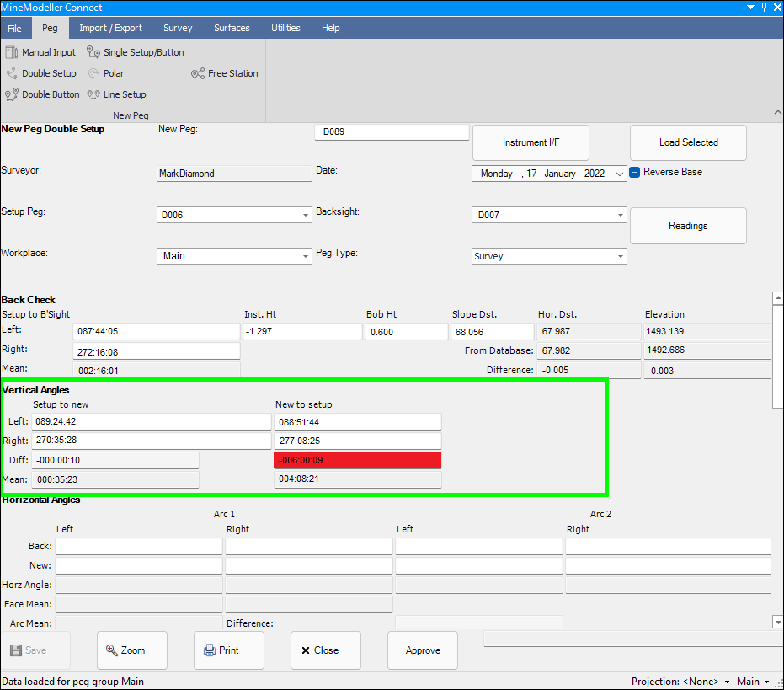Switch to the Survey ribbon tab

(x=178, y=28)
